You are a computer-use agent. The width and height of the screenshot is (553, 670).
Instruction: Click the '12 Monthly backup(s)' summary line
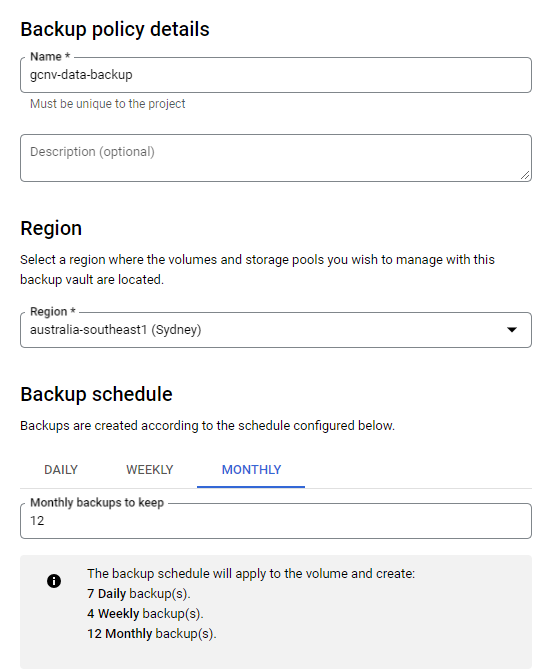[152, 634]
